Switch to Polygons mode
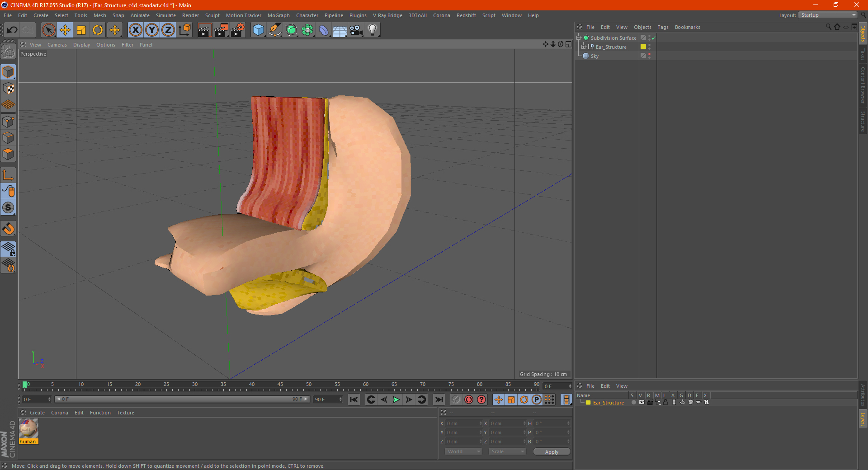 [x=8, y=154]
